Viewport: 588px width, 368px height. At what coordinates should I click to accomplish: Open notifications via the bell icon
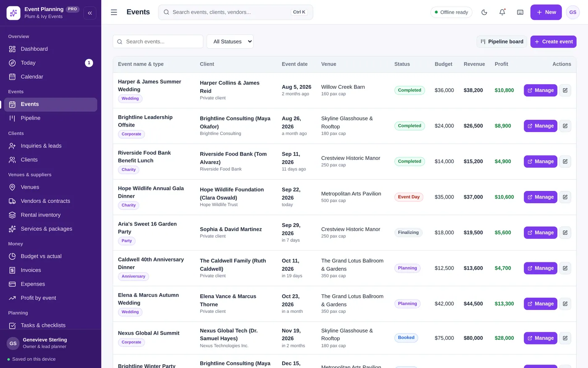(502, 12)
